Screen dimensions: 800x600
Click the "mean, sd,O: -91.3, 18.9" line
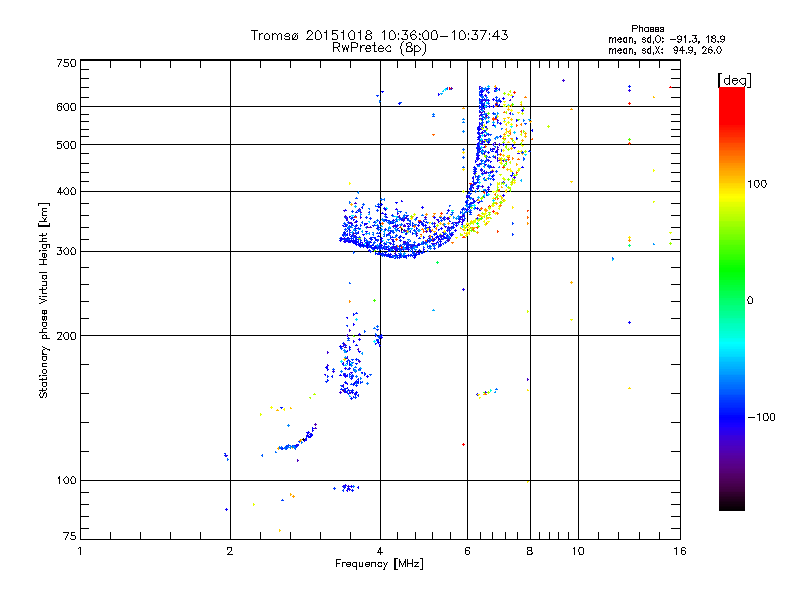666,39
